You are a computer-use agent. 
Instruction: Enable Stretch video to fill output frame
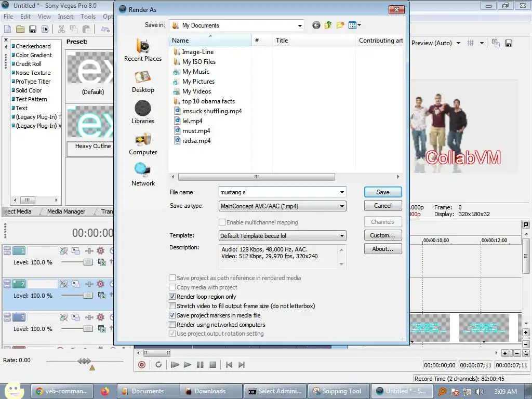point(172,306)
